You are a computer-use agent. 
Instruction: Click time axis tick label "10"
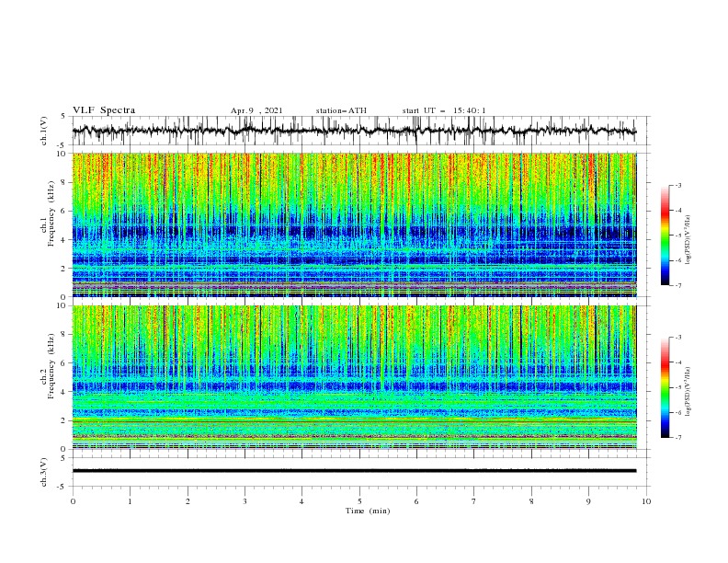(x=646, y=501)
